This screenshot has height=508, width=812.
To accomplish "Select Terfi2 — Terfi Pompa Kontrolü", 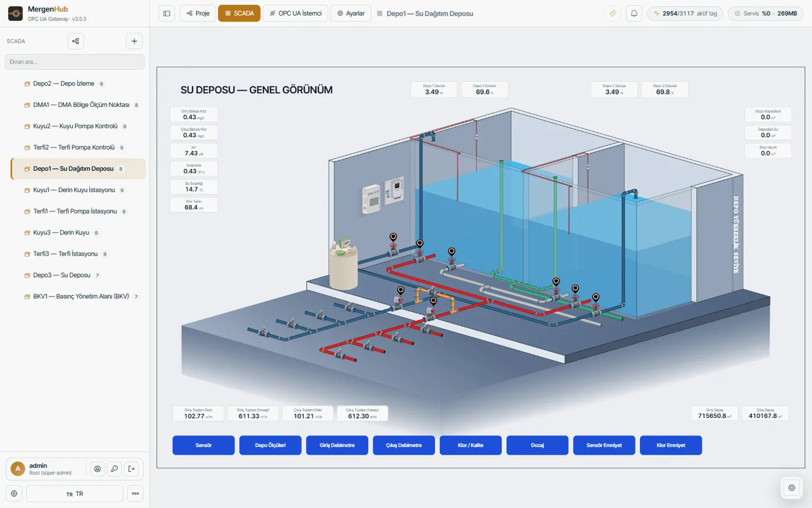I will (78, 147).
